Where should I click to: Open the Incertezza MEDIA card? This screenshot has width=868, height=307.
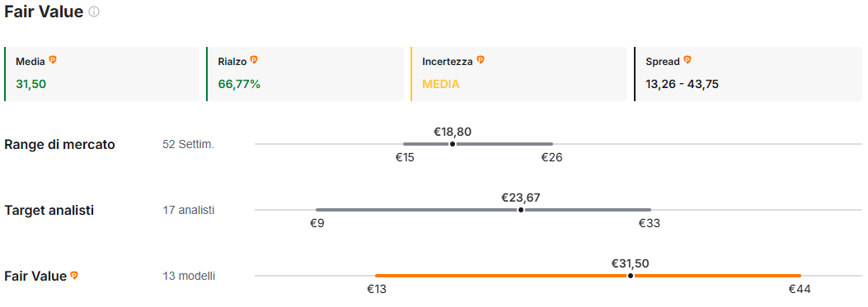click(518, 74)
